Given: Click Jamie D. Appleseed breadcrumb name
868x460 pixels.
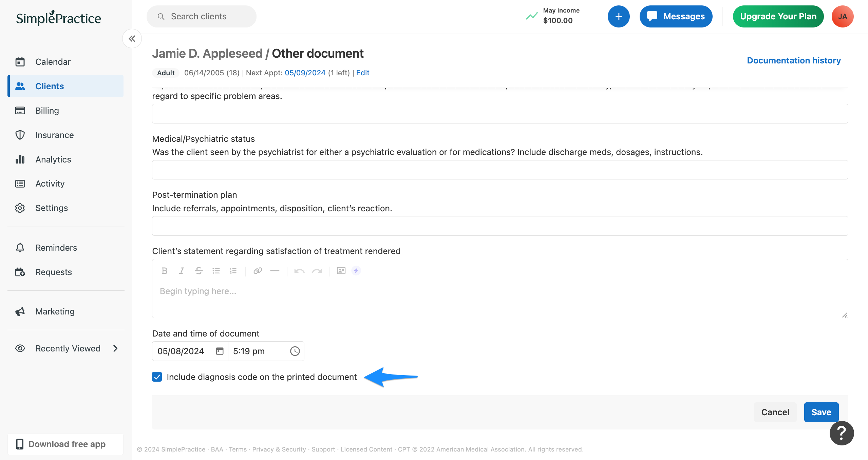Looking at the screenshot, I should point(207,53).
